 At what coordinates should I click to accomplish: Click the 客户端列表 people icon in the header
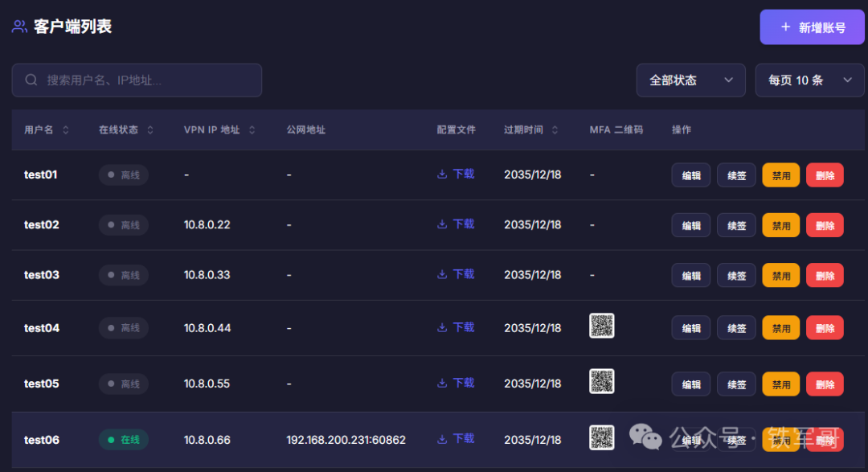tap(18, 25)
